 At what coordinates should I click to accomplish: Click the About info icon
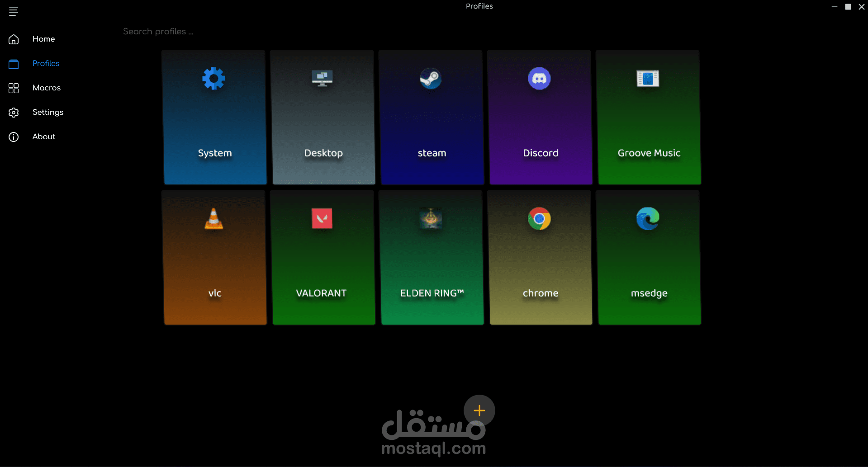(14, 137)
